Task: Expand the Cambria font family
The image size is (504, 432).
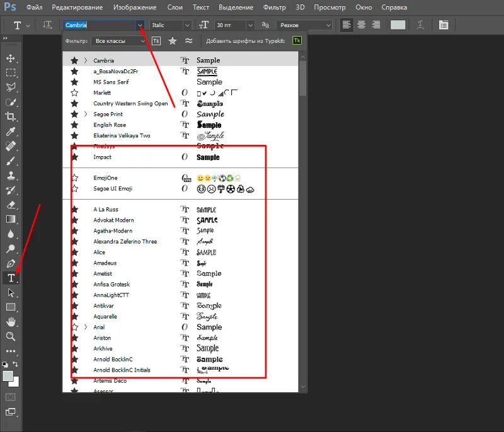Action: point(86,60)
